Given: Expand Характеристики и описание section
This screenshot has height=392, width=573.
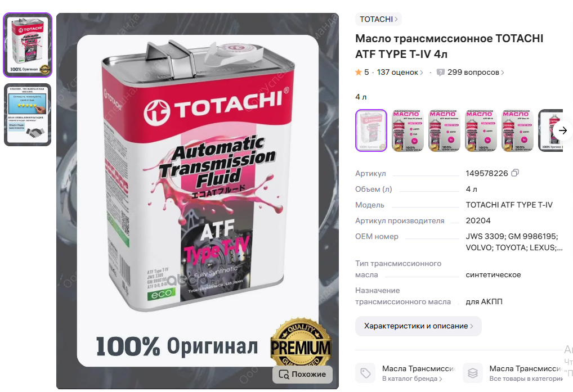Looking at the screenshot, I should tap(418, 326).
